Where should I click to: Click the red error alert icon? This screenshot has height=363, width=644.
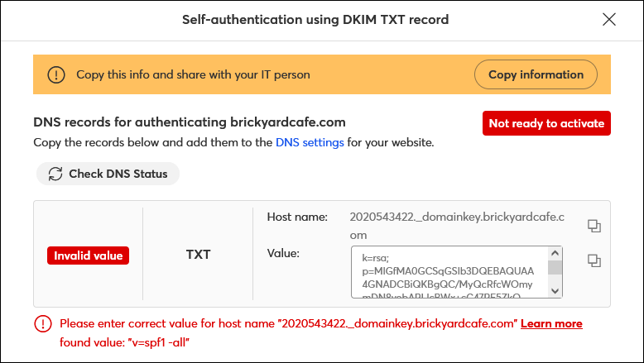click(43, 324)
